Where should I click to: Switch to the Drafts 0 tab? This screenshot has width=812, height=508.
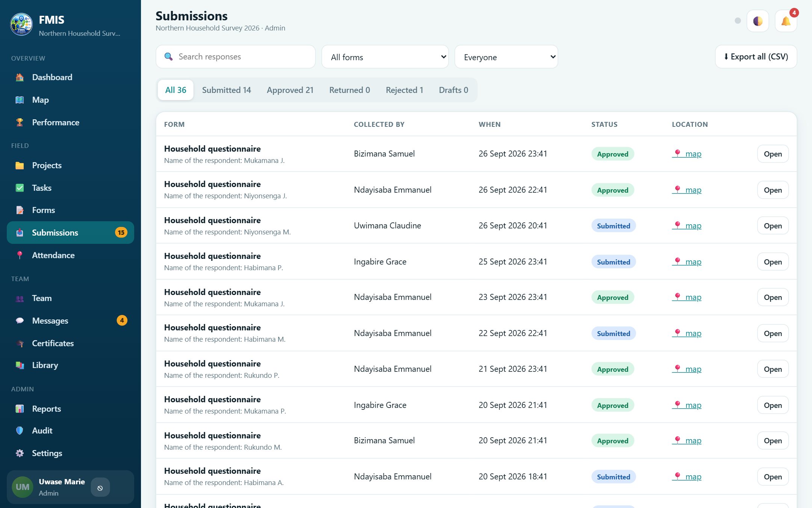(453, 90)
